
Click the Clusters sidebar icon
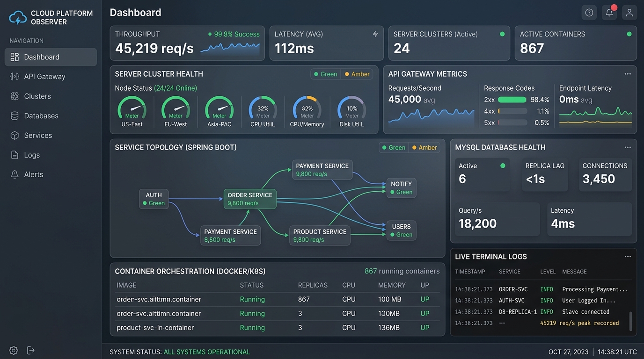pyautogui.click(x=15, y=96)
